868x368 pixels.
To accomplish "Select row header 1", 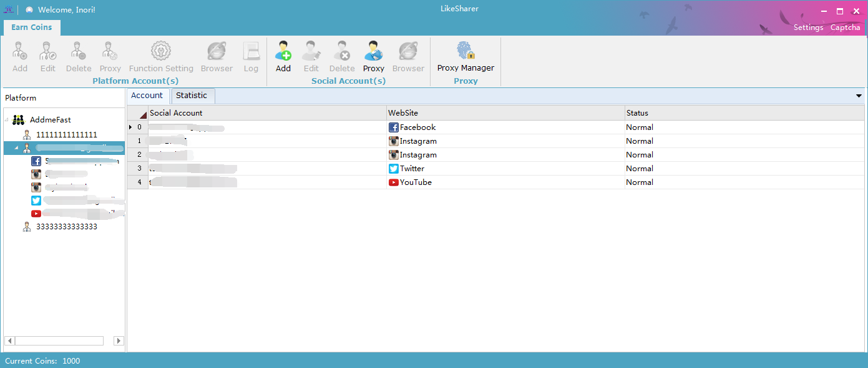I will click(x=138, y=141).
